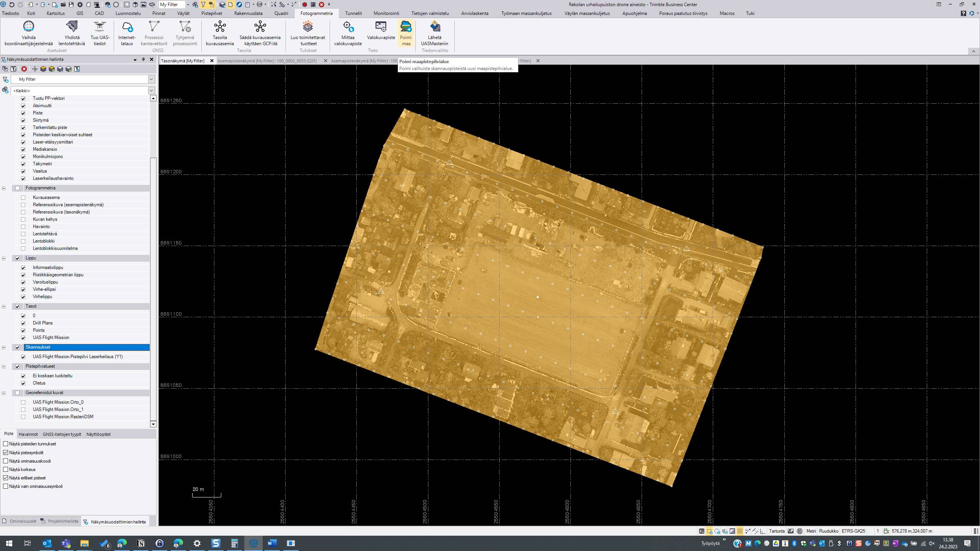
Task: Click Windows Start button
Action: coord(9,543)
